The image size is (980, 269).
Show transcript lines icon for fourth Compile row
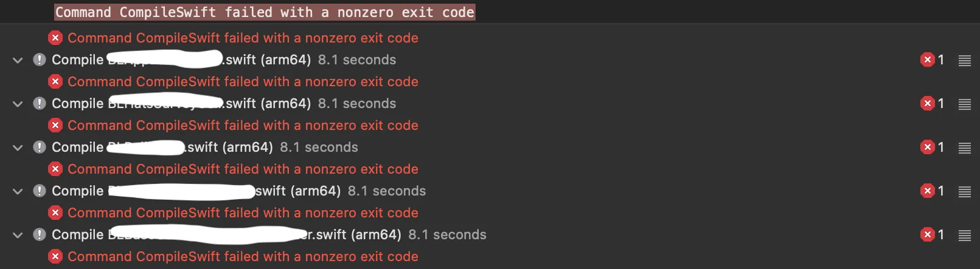965,191
